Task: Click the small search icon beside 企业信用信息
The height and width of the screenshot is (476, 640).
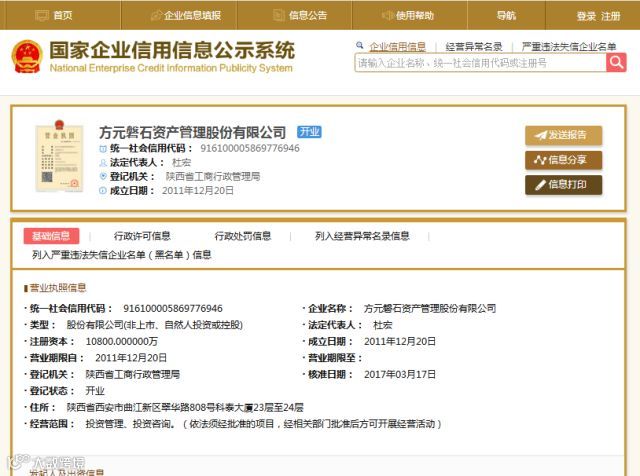Action: (x=360, y=45)
